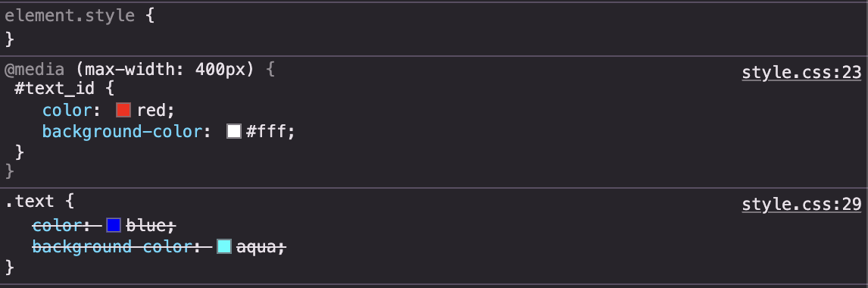Click the @media rule keyword
This screenshot has width=868, height=288.
(x=34, y=70)
